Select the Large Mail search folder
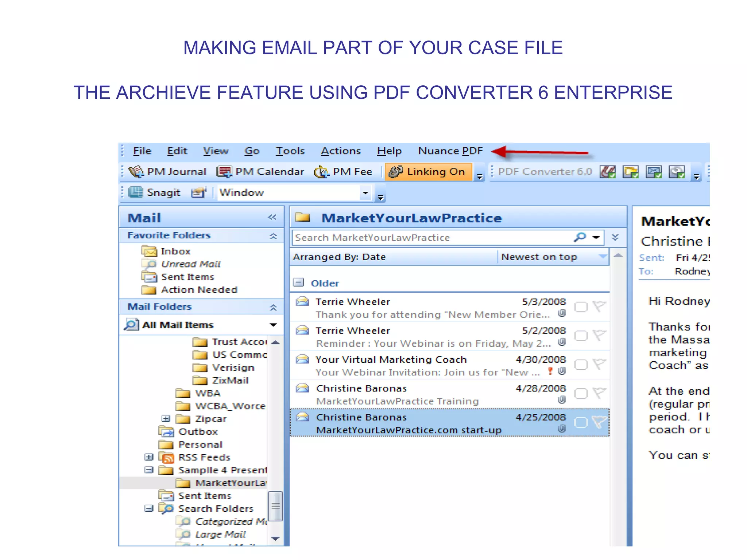This screenshot has width=747, height=560. point(211,534)
